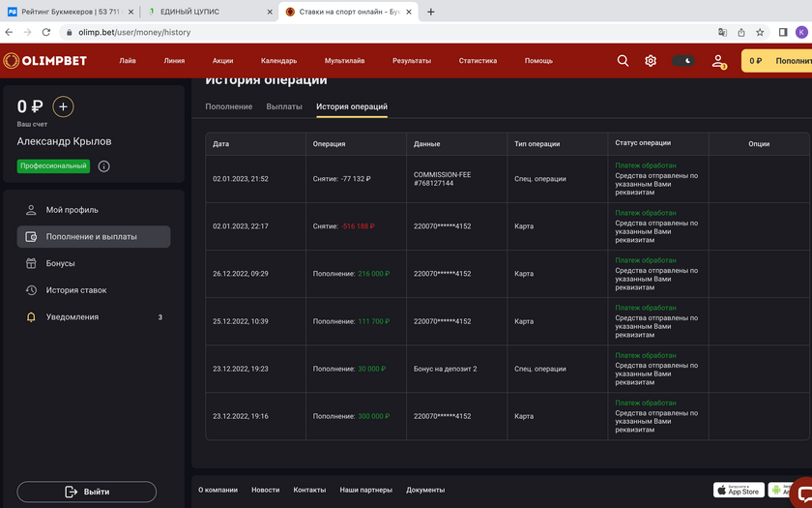This screenshot has height=508, width=812.
Task: Open the chat support bubble
Action: pos(802,493)
